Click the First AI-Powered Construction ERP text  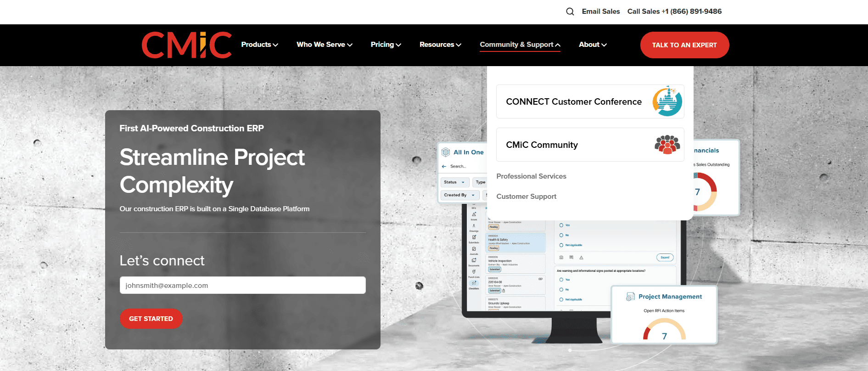coord(191,129)
